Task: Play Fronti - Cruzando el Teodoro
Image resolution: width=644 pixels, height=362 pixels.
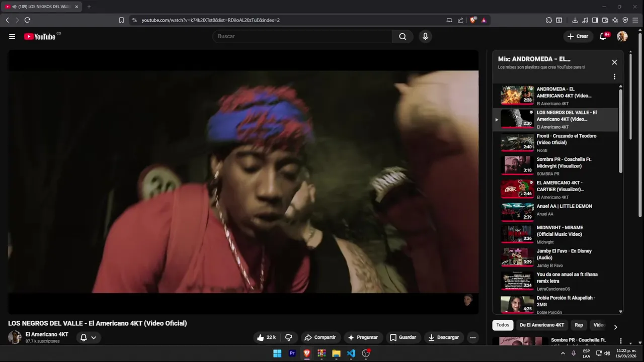Action: coord(555,143)
